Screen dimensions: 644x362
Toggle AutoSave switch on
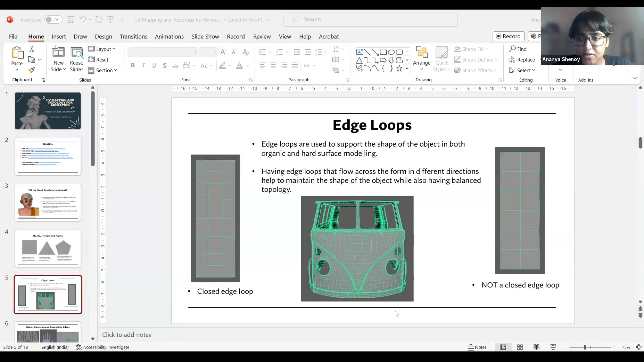pyautogui.click(x=53, y=20)
